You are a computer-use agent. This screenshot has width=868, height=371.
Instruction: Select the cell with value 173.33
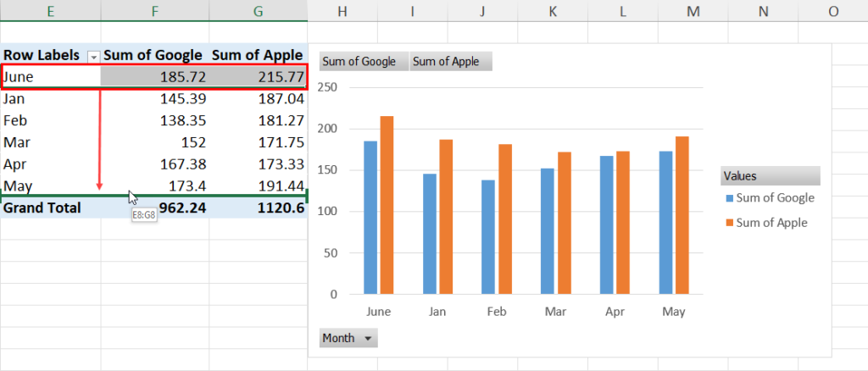tap(258, 164)
